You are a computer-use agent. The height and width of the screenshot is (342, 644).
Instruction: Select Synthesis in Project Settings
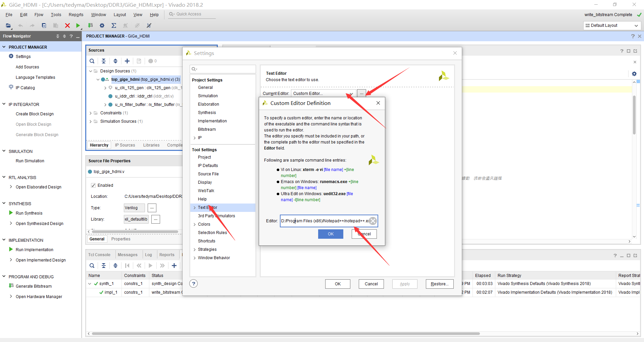tap(207, 113)
